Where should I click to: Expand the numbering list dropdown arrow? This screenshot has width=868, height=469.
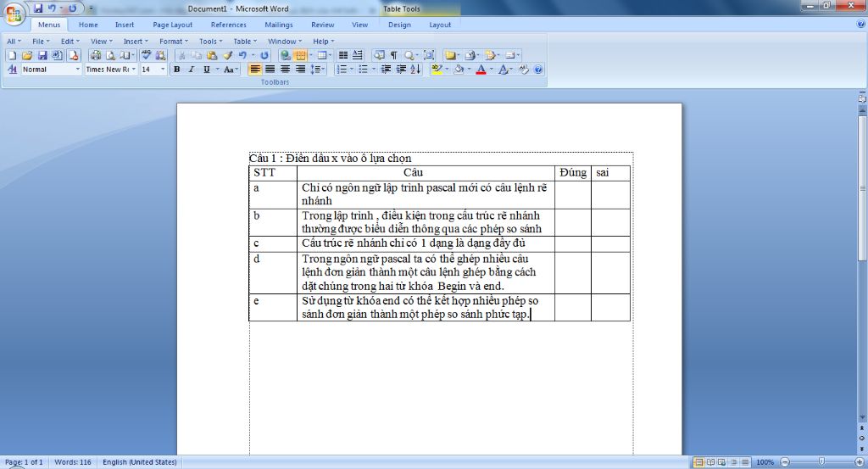(x=352, y=70)
